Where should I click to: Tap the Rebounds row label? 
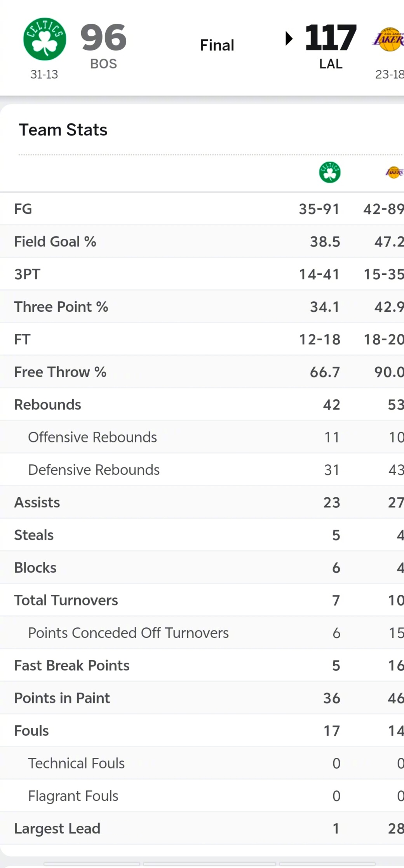coord(47,404)
